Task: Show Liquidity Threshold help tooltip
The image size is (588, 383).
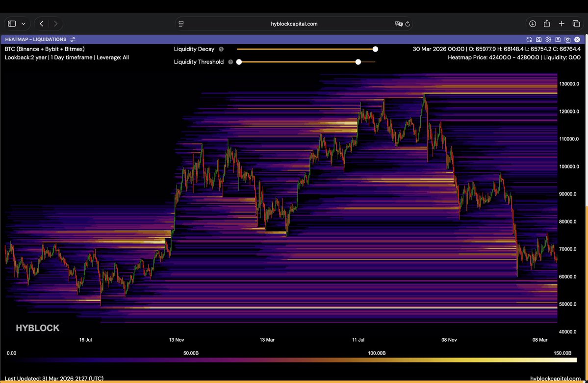Action: [230, 62]
